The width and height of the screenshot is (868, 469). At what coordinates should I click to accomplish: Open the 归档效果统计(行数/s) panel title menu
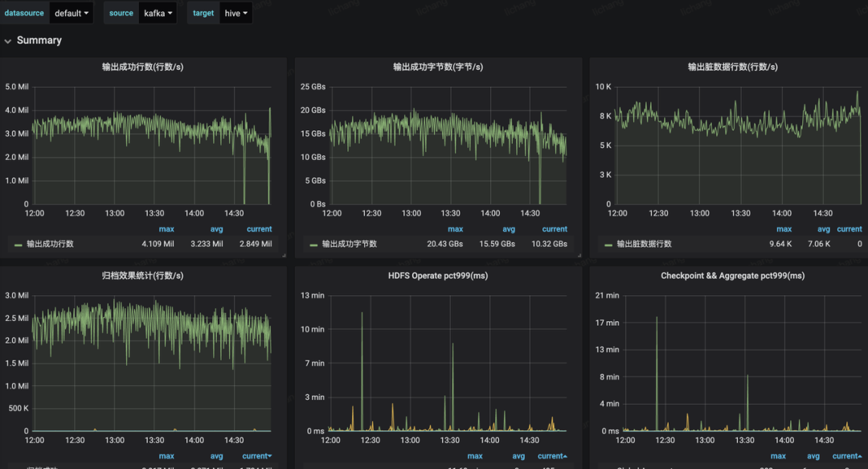(142, 276)
